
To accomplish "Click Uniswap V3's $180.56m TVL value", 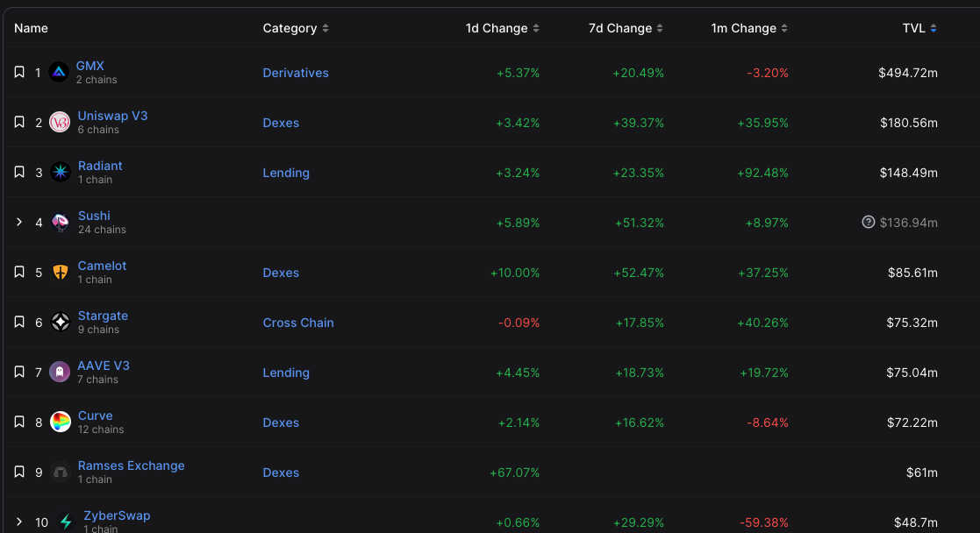I will [x=909, y=123].
